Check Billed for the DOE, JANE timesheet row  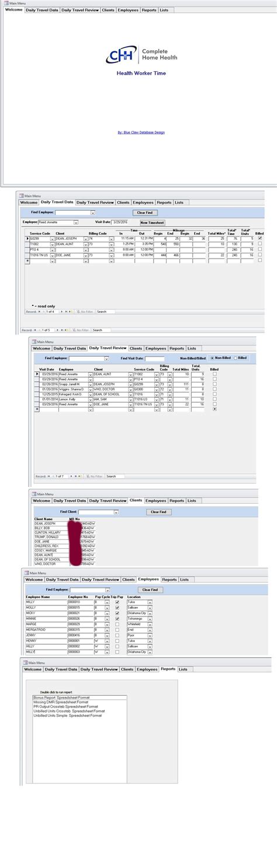pyautogui.click(x=260, y=255)
